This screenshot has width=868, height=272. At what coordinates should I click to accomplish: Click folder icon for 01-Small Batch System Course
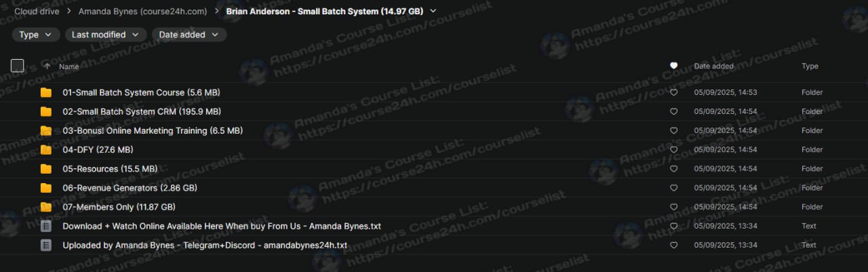[x=46, y=92]
